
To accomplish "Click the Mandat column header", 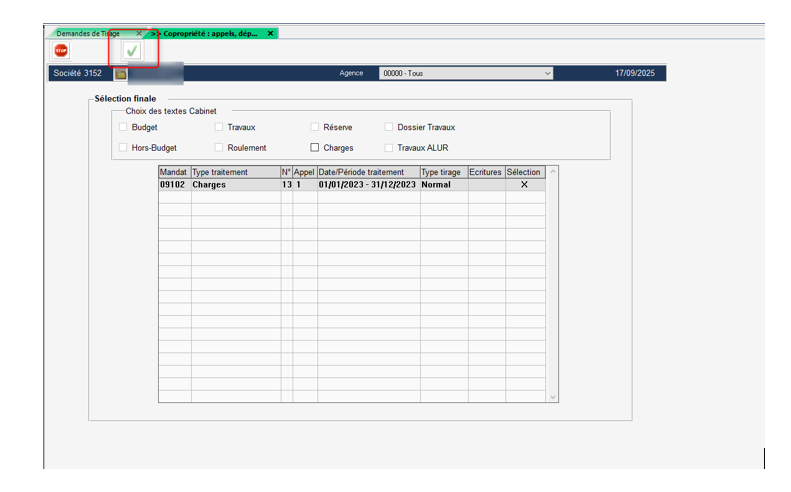I will (173, 172).
